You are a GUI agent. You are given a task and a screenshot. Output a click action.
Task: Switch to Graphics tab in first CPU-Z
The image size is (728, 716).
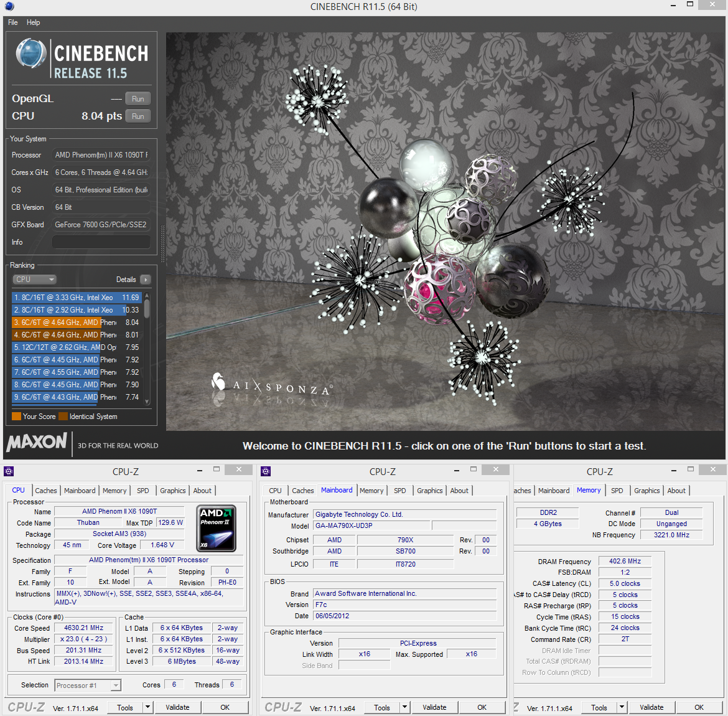click(173, 491)
